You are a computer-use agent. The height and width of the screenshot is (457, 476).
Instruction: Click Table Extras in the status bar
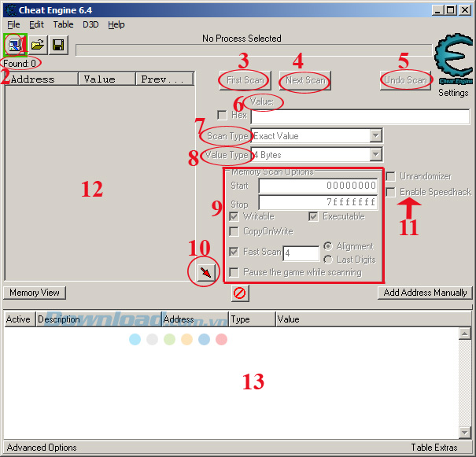(x=434, y=448)
